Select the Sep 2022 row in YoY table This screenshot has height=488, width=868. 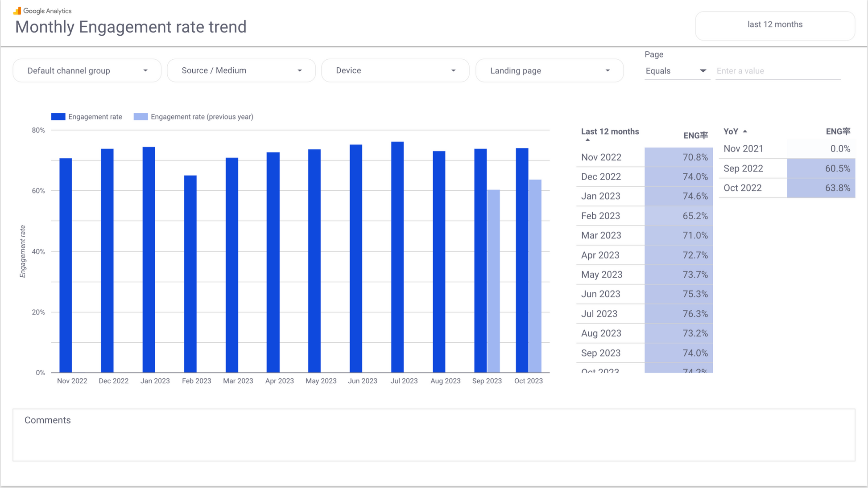pos(743,168)
